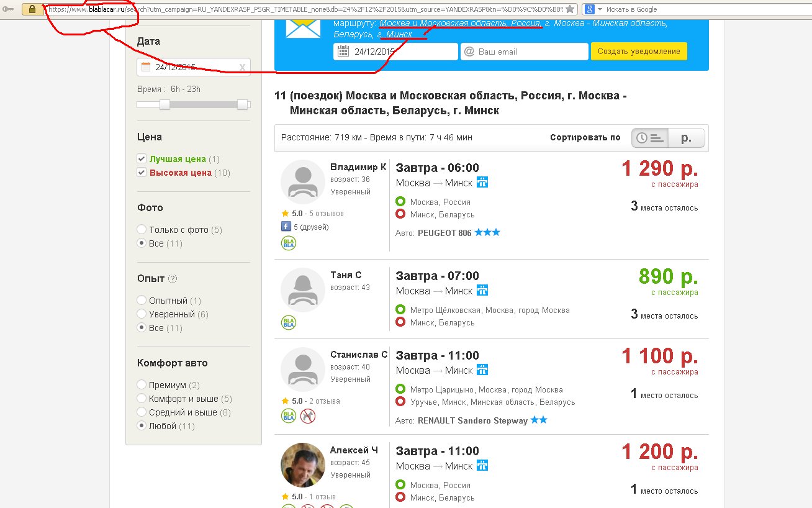Image resolution: width=812 pixels, height=508 pixels.
Task: Click the browser address bar URL
Action: tap(304, 9)
